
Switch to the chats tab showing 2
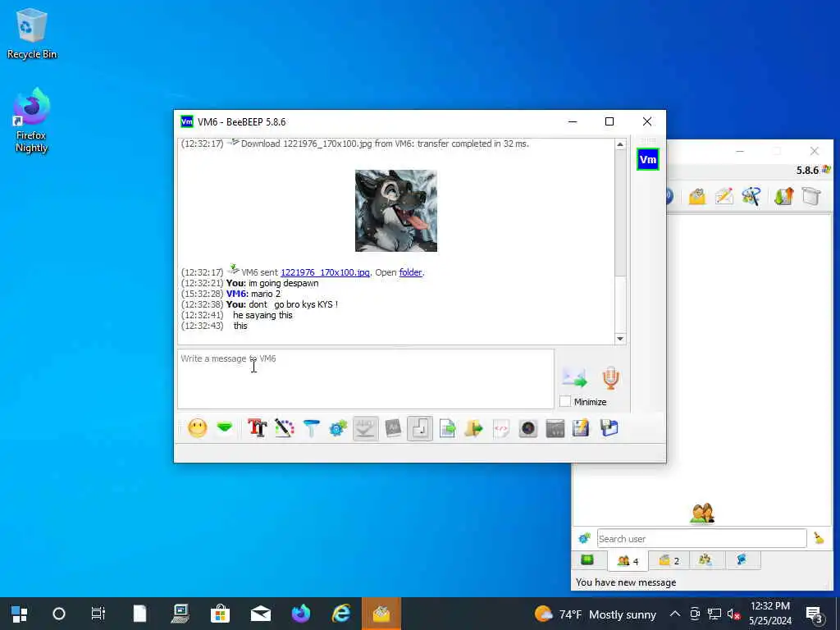point(669,560)
